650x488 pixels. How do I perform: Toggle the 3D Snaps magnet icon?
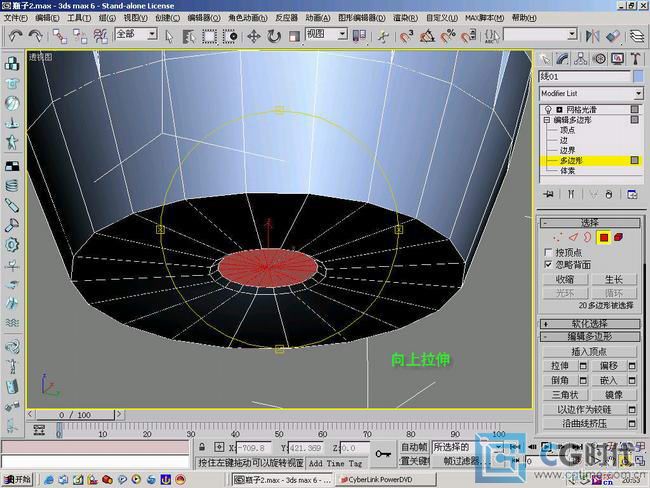click(x=407, y=36)
